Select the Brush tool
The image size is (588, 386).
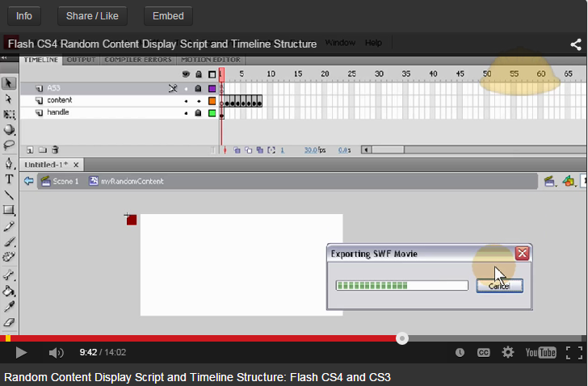9,241
